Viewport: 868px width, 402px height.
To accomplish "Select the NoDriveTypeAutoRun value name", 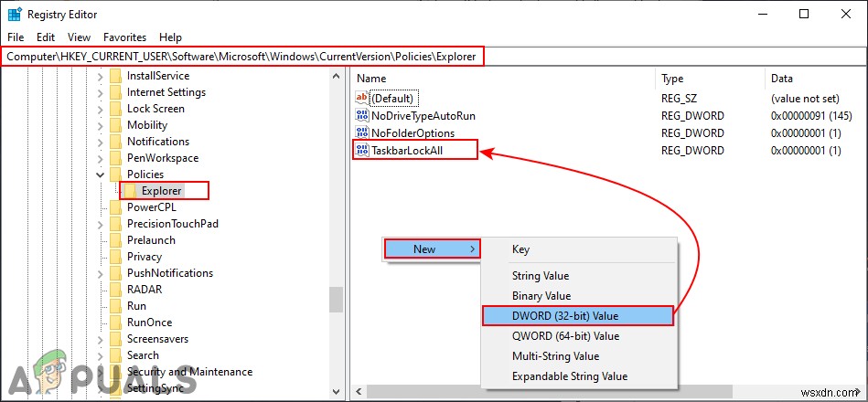I will point(423,115).
